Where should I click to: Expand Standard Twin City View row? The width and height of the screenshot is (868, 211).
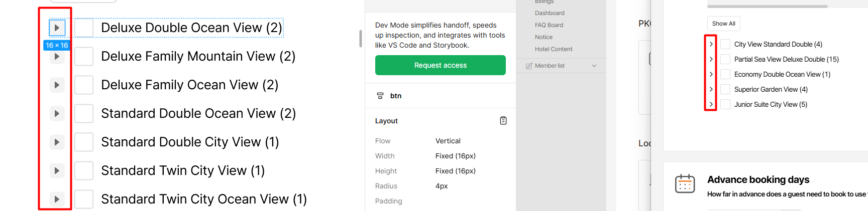click(x=57, y=171)
